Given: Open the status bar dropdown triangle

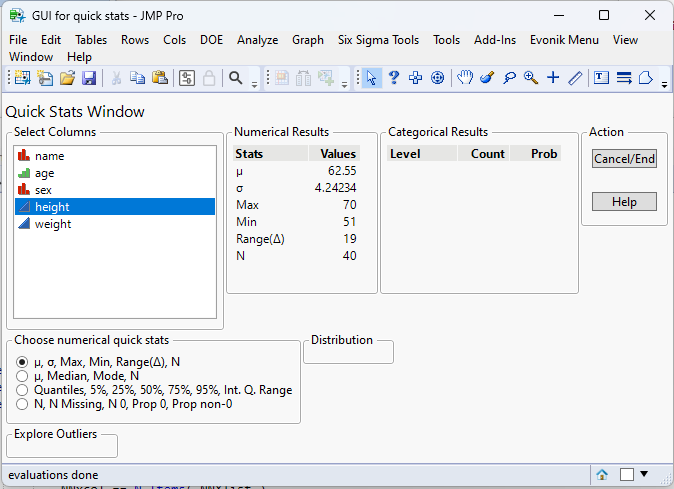Looking at the screenshot, I should [x=644, y=474].
